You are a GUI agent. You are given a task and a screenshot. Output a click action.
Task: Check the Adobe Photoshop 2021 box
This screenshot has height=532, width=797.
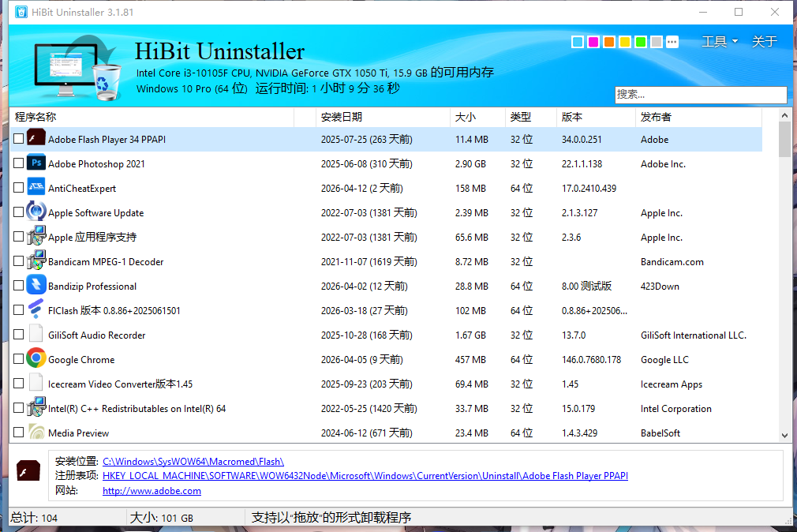(x=19, y=163)
